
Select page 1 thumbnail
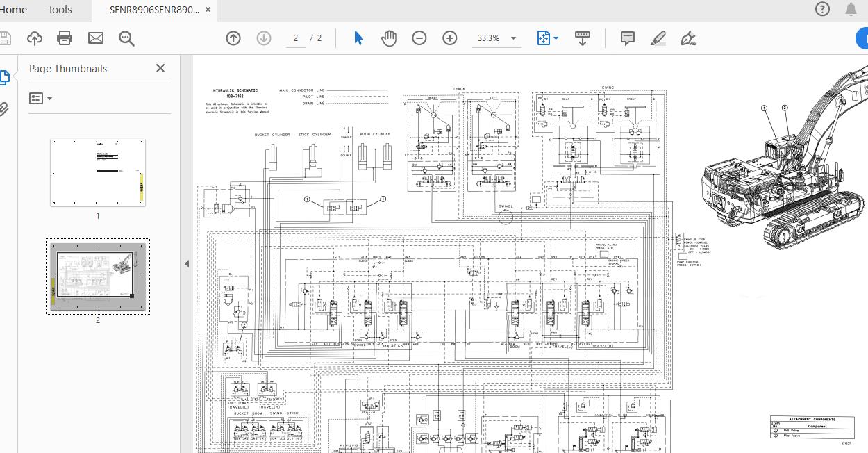point(97,172)
